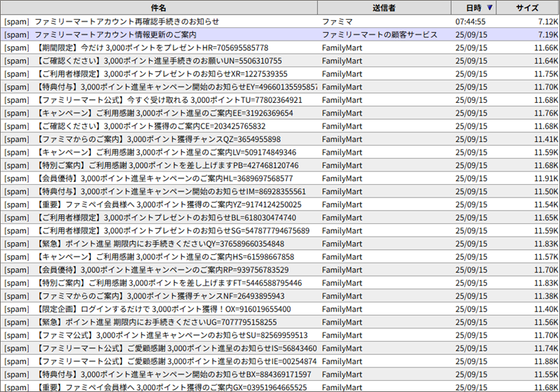Viewport: 560px width, 392px height.
Task: Click the time 07:44:55
Action: (470, 22)
